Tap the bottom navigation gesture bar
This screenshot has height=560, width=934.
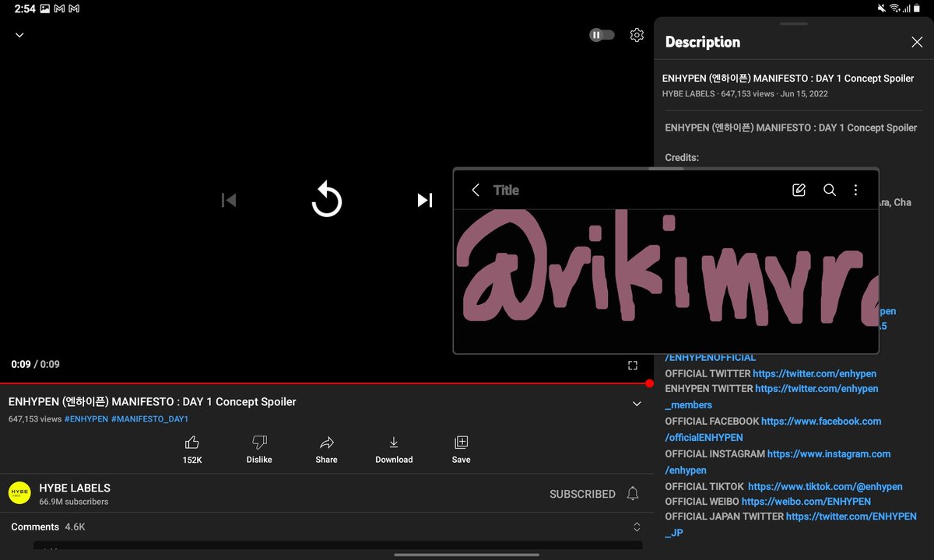click(x=467, y=555)
